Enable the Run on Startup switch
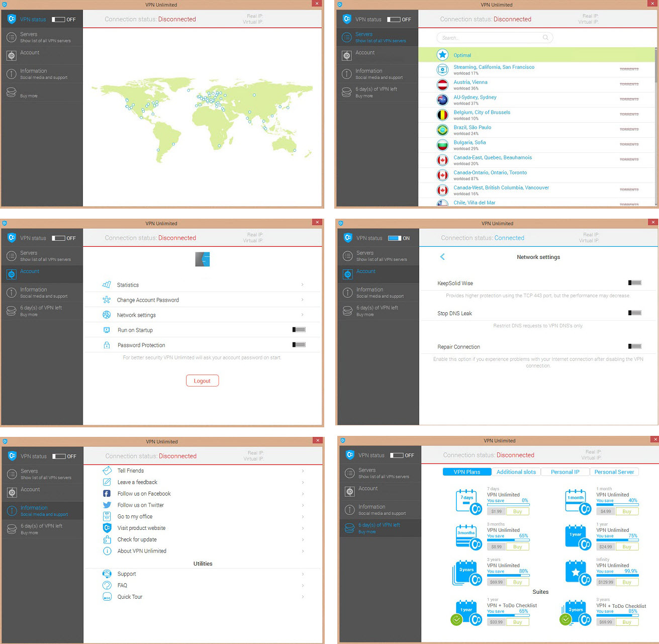Viewport: 659px width, 644px height. click(299, 329)
